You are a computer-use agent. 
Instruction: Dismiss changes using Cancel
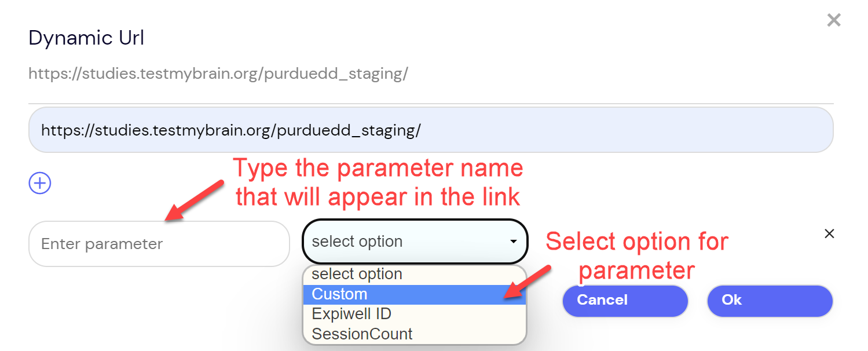click(x=625, y=301)
